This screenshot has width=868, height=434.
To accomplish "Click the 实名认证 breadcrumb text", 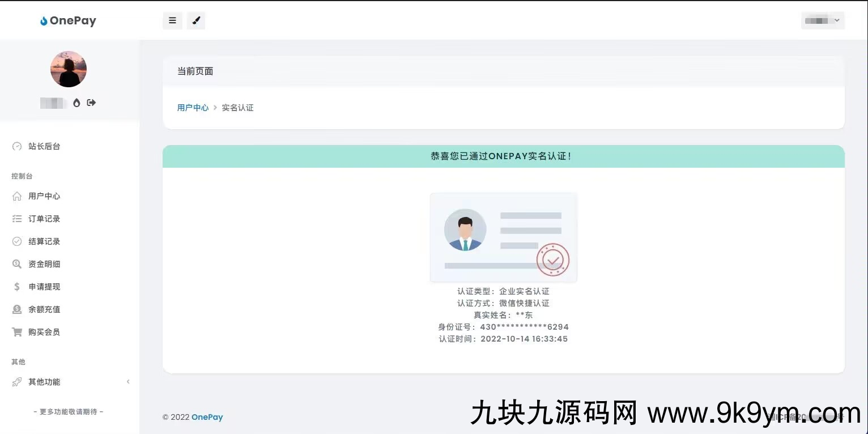I will [237, 107].
